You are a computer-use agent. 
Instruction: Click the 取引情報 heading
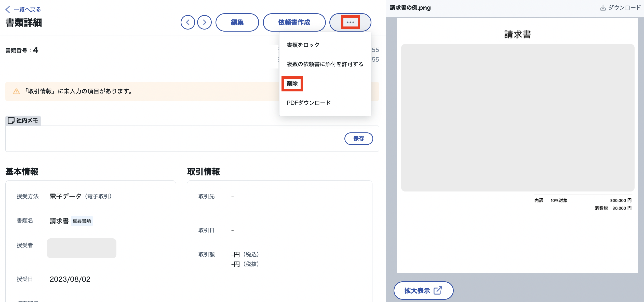point(204,172)
